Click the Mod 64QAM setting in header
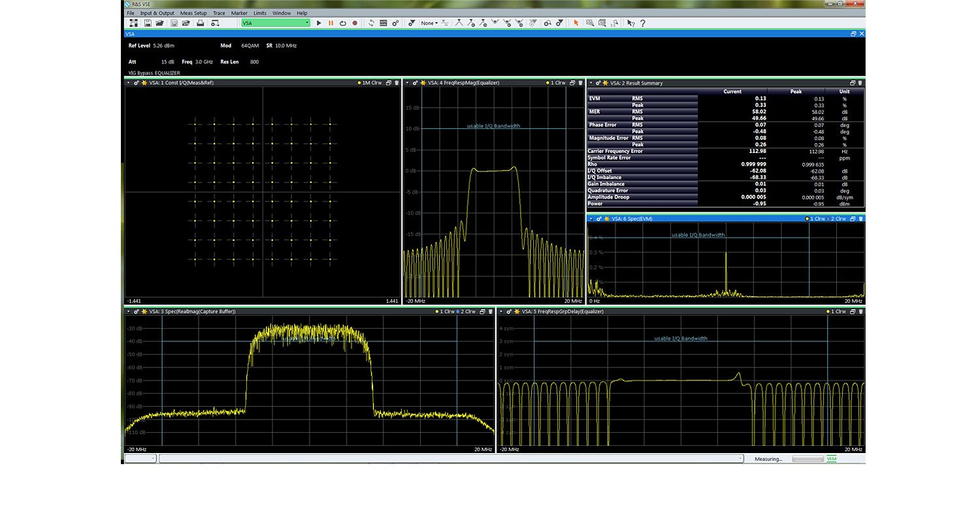 click(x=250, y=46)
